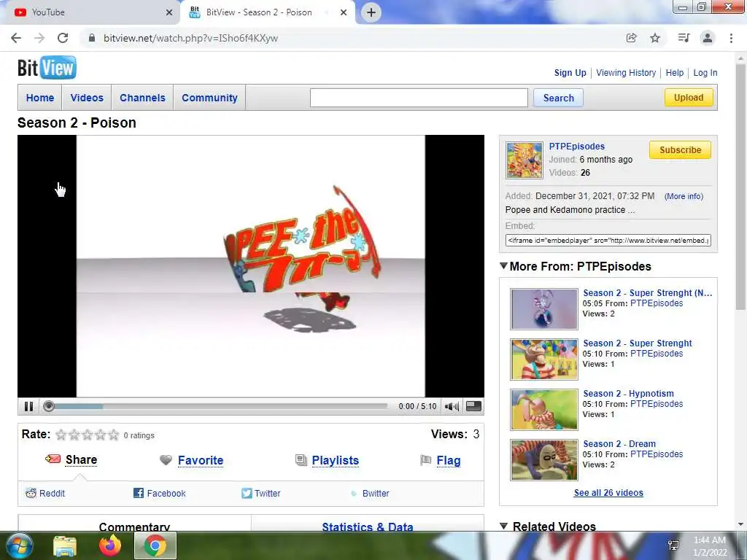Flag this video via Flag link
Viewport: 747px width, 560px height.
click(x=449, y=461)
